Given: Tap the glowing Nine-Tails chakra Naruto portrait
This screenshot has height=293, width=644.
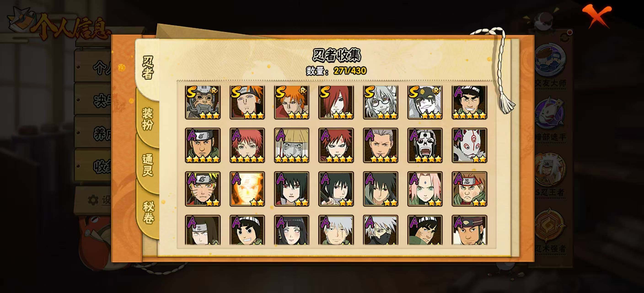Looking at the screenshot, I should pyautogui.click(x=247, y=189).
